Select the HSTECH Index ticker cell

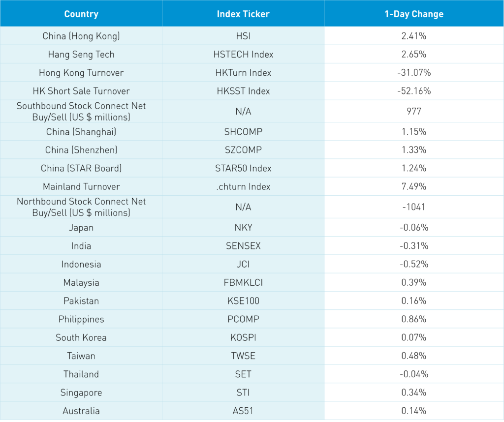point(243,54)
